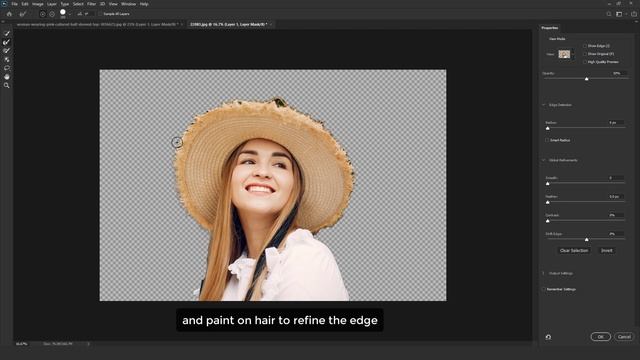Select the Brush tool below Refine Edge Brush
This screenshot has width=640, height=360.
(7, 51)
